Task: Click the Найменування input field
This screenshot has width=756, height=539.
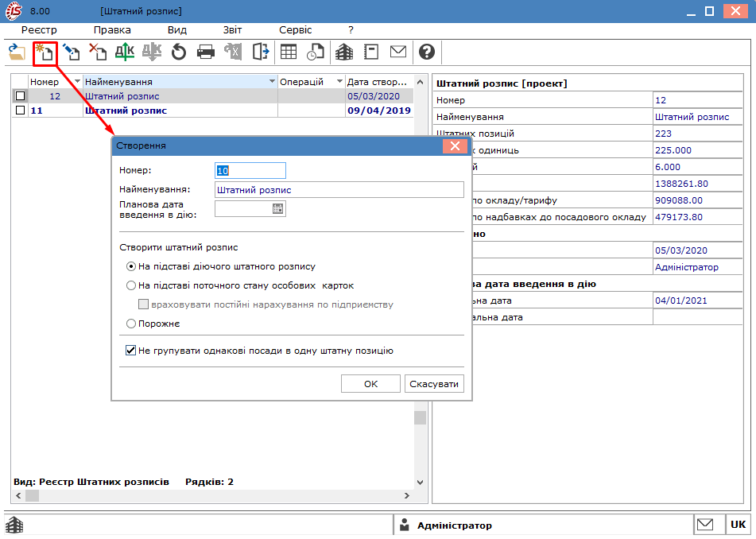Action: tap(339, 190)
